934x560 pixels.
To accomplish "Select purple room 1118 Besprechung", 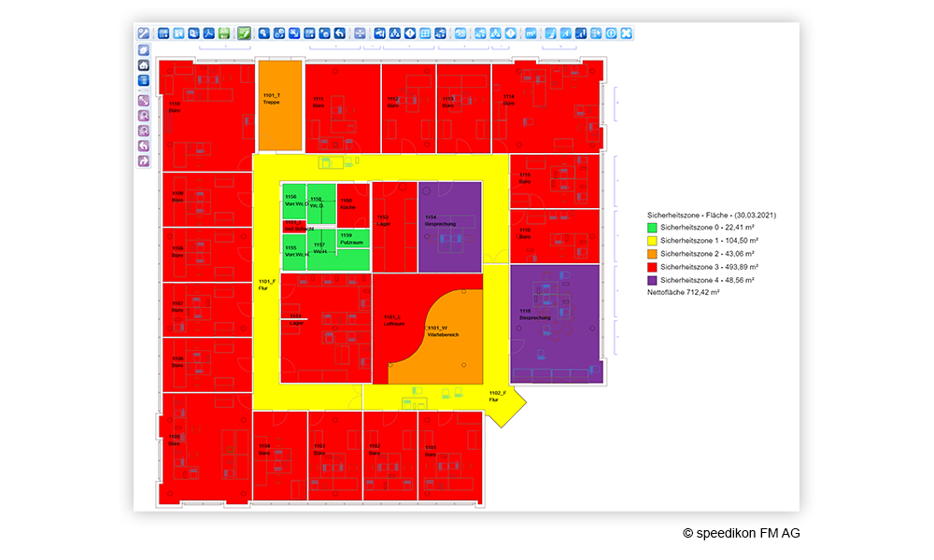I will click(x=555, y=323).
